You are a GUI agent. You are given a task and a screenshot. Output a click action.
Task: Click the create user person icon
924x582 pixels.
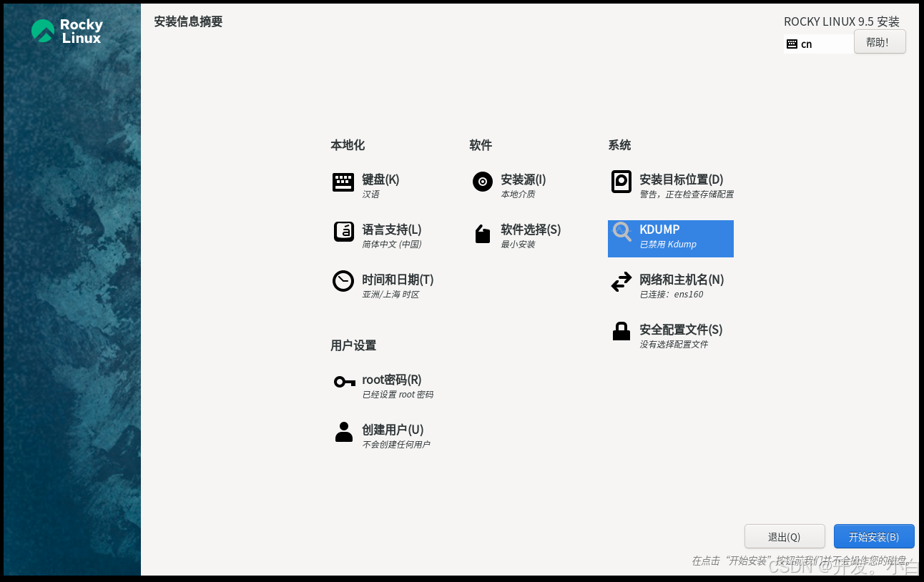(x=344, y=432)
